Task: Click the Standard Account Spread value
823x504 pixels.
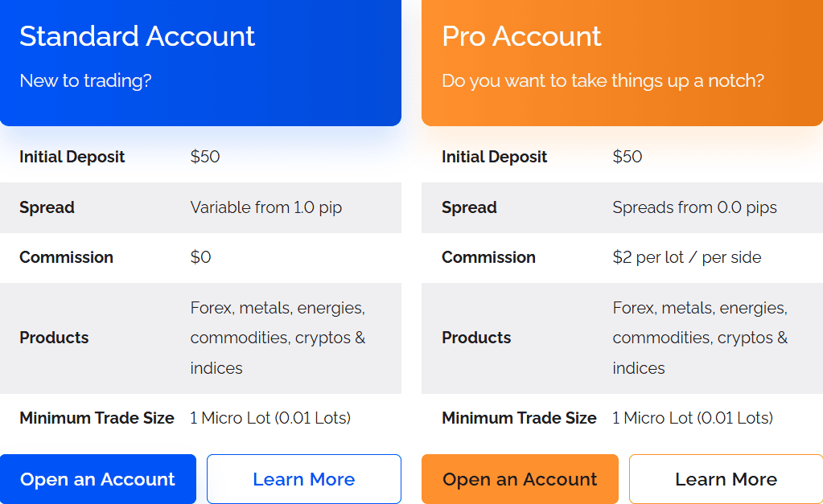Action: point(265,207)
